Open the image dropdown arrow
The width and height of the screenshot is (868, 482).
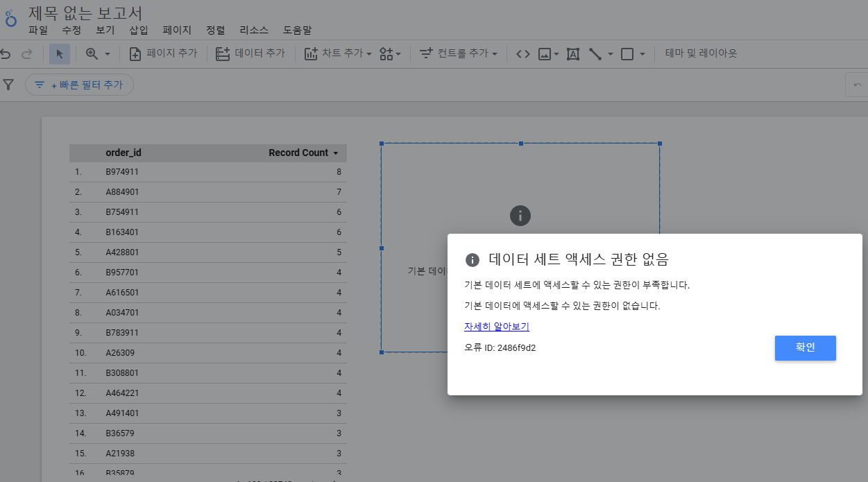[x=556, y=53]
